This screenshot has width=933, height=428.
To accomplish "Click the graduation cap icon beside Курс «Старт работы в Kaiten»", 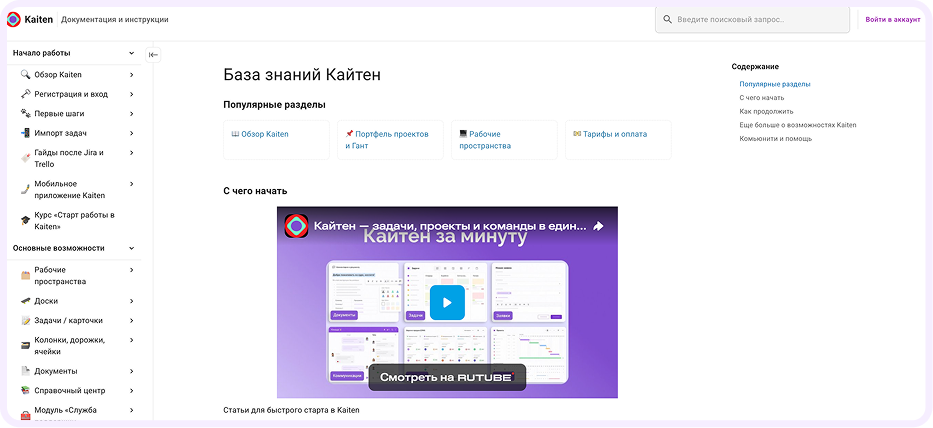I will [26, 221].
